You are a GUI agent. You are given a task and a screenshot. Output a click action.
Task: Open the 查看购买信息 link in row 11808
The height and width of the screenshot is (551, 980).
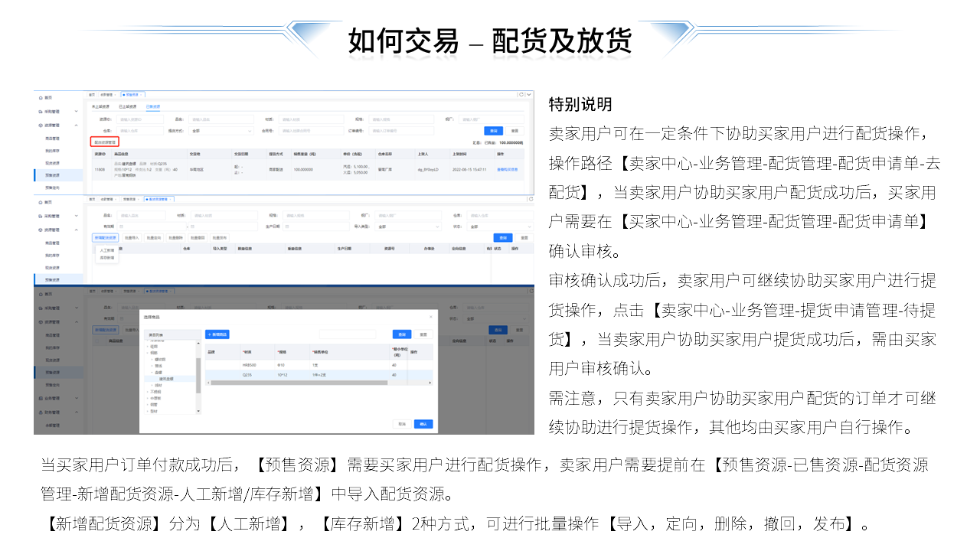pyautogui.click(x=507, y=169)
